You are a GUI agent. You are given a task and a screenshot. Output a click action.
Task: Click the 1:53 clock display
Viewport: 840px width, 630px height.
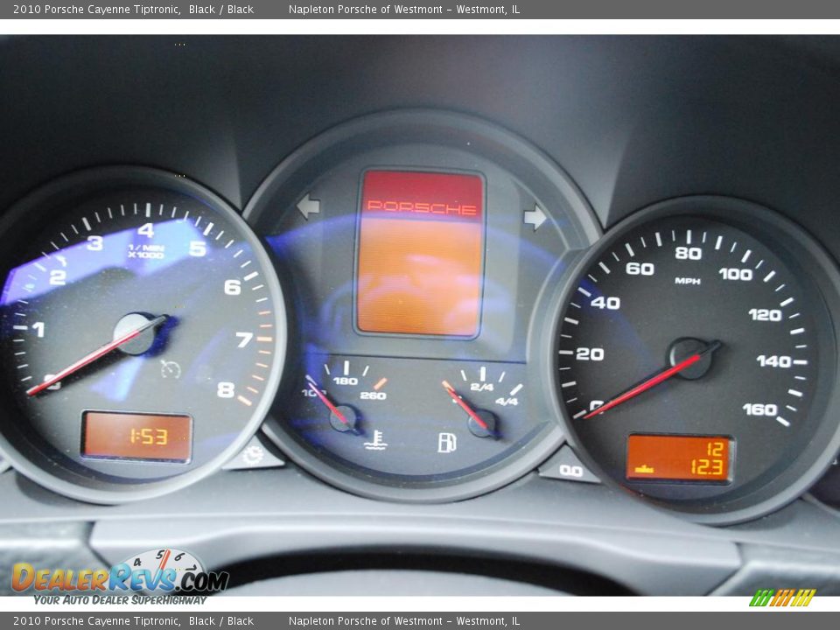pyautogui.click(x=137, y=437)
